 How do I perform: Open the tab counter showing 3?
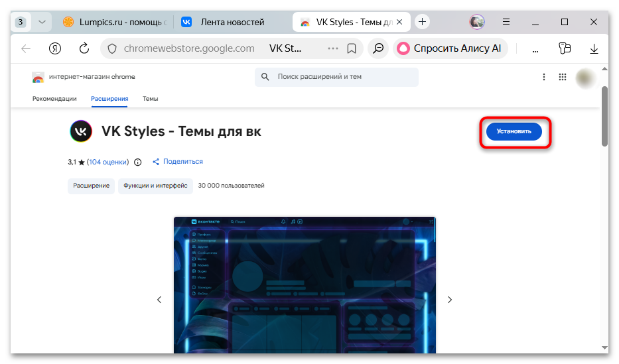tap(21, 22)
